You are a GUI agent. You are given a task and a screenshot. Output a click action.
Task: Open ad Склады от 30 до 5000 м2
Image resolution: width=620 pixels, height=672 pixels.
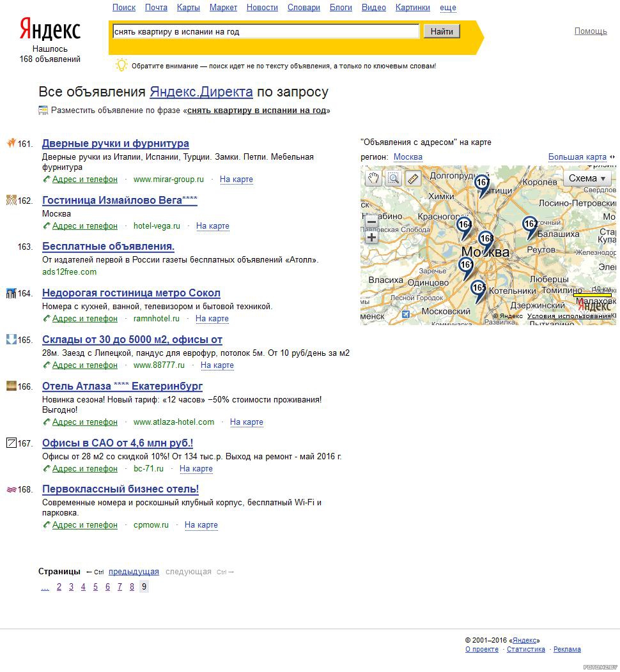pos(132,340)
